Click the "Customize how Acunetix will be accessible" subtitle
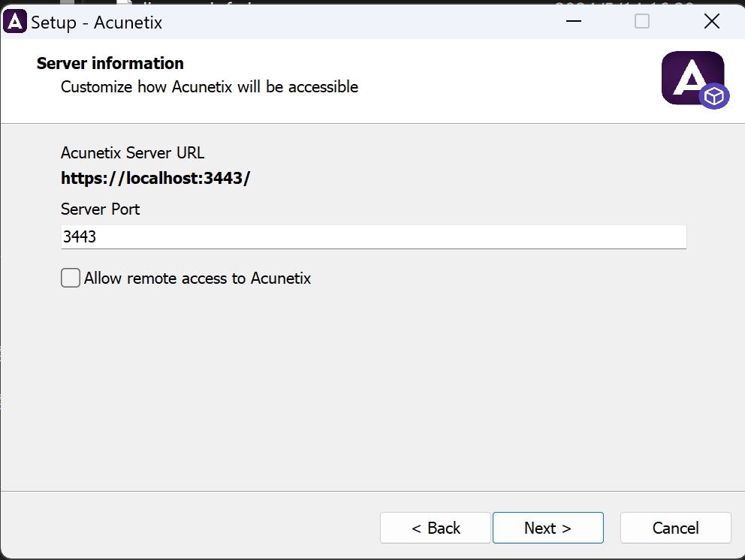 point(209,87)
